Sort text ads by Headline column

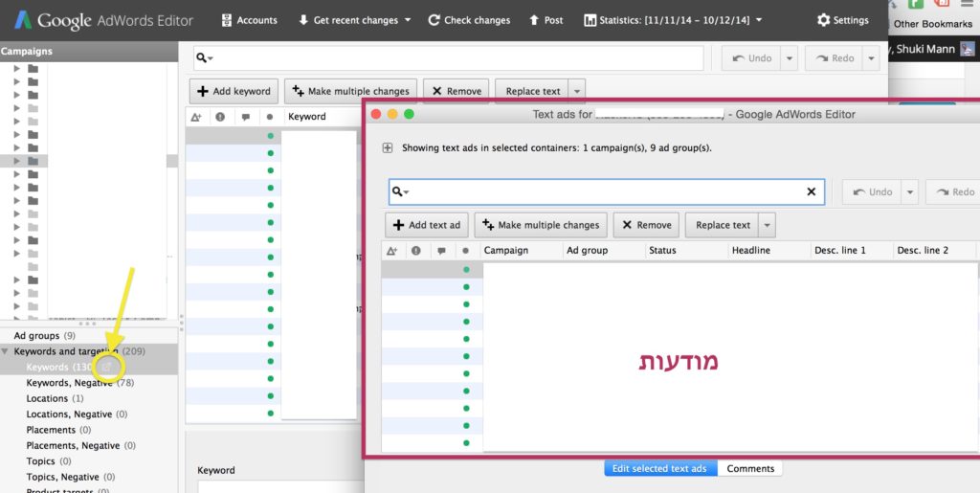(x=750, y=251)
